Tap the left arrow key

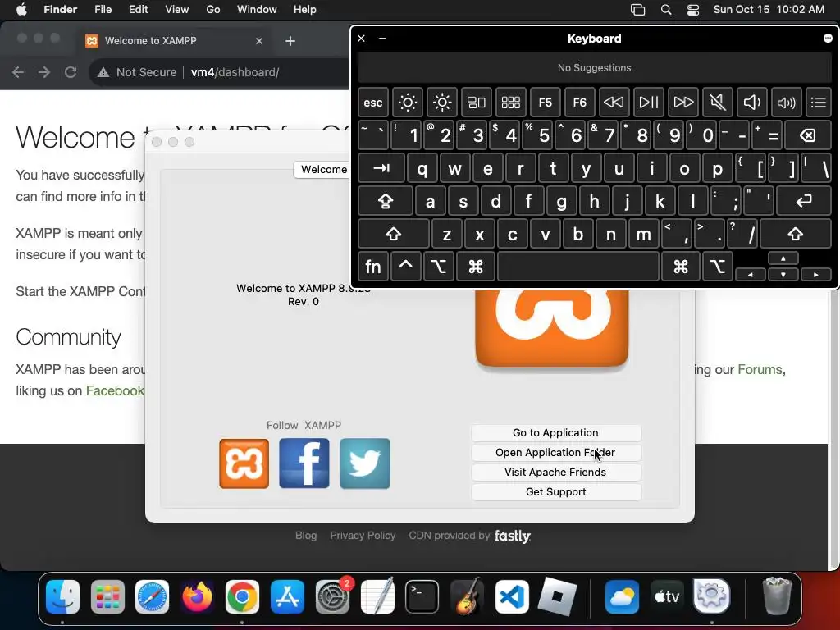751,274
